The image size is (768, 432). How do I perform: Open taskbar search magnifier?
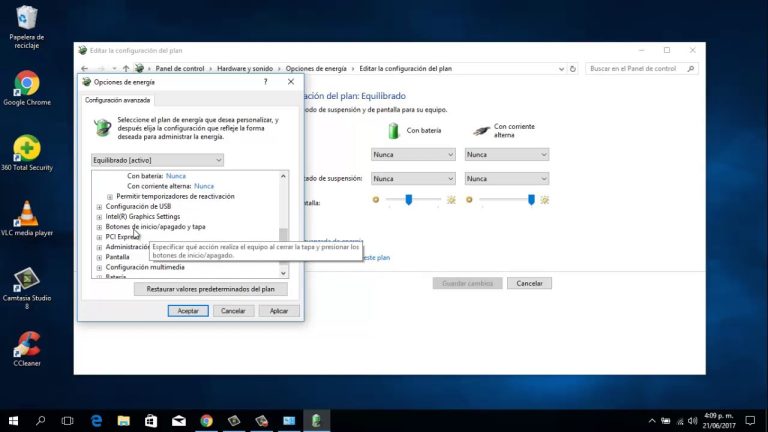[41, 421]
